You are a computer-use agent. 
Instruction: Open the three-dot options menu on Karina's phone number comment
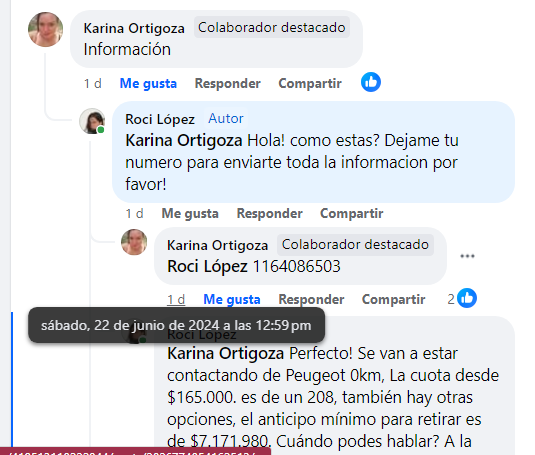coord(467,256)
